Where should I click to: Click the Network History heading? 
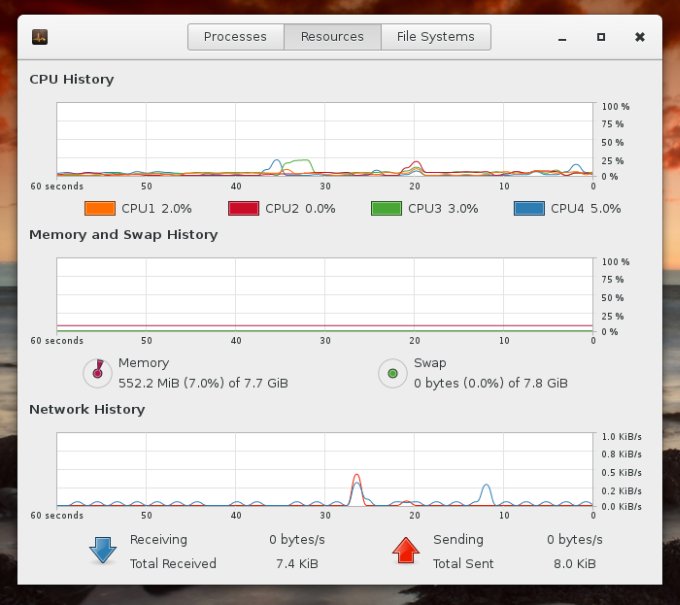[87, 409]
